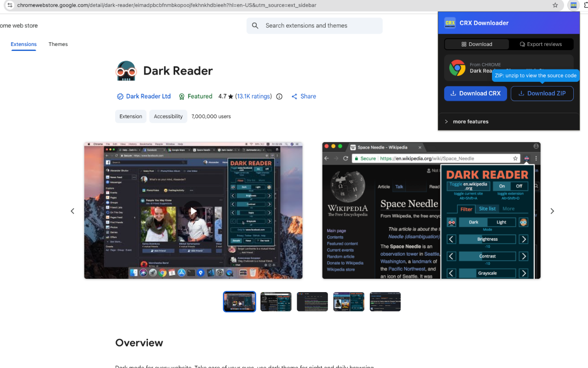This screenshot has height=368, width=588.
Task: Select the fifth carousel thumbnail
Action: click(385, 302)
